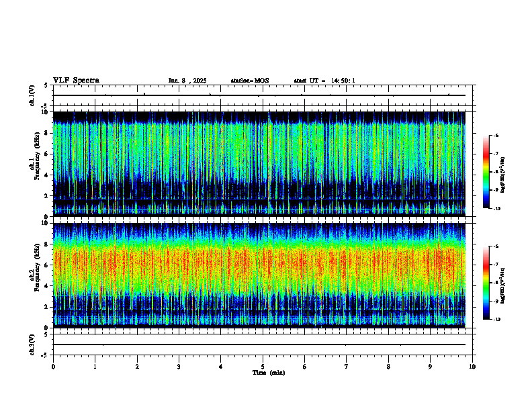Click the "ch.3(V)" axis label
This screenshot has height=411, width=532.
tap(32, 345)
